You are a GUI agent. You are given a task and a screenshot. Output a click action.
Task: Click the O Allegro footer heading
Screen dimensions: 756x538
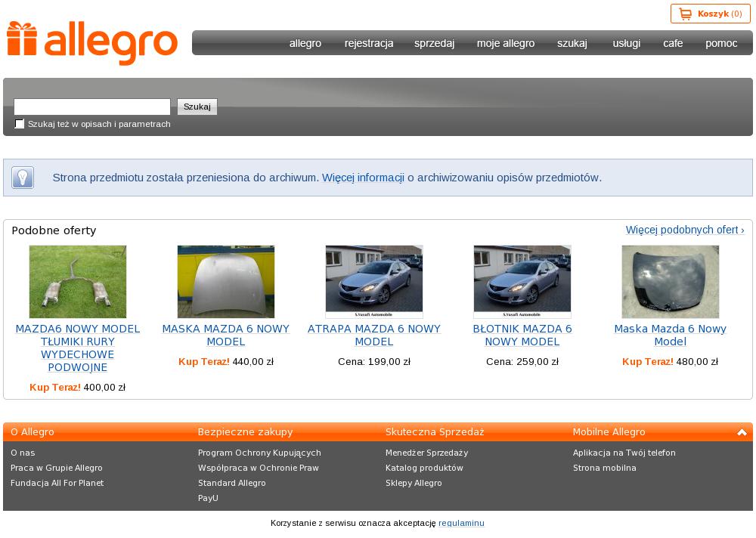point(33,432)
